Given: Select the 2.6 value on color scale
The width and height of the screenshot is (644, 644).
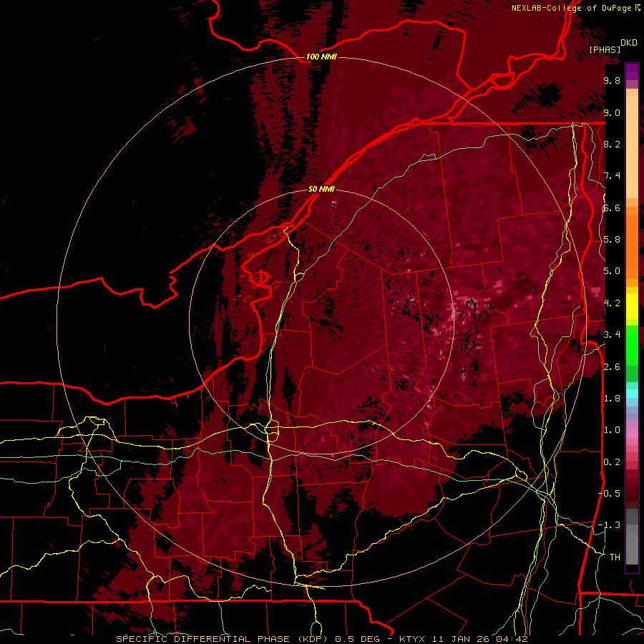Looking at the screenshot, I should click(x=612, y=367).
